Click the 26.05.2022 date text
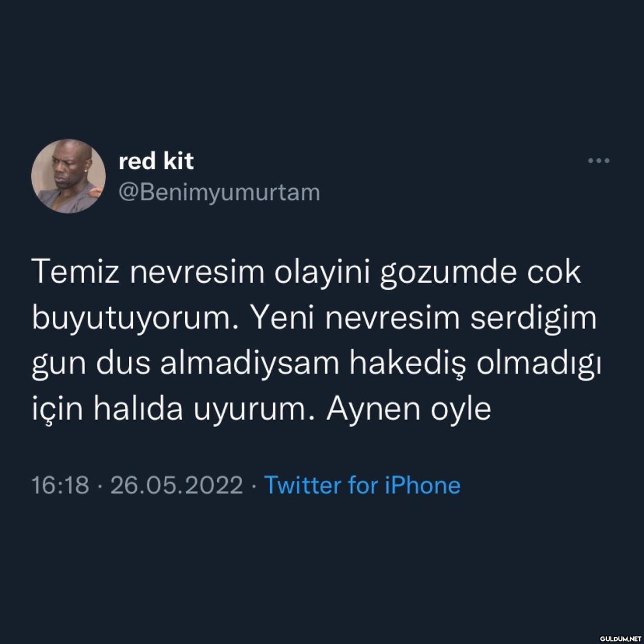This screenshot has height=644, width=644. coord(177,486)
